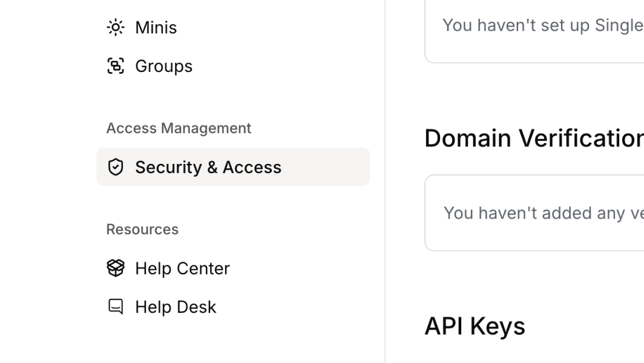Click the "You haven't added any" message text
This screenshot has width=644, height=363.
point(543,213)
